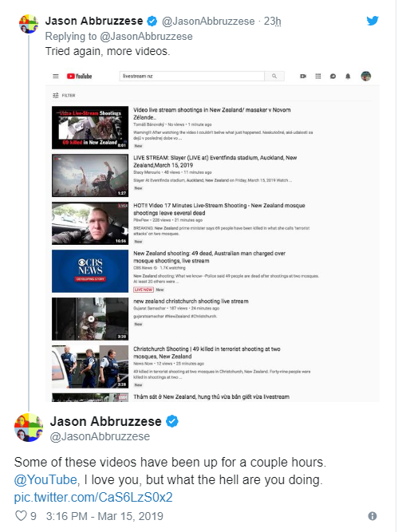
Task: Expand the search FILTER options
Action: [64, 96]
